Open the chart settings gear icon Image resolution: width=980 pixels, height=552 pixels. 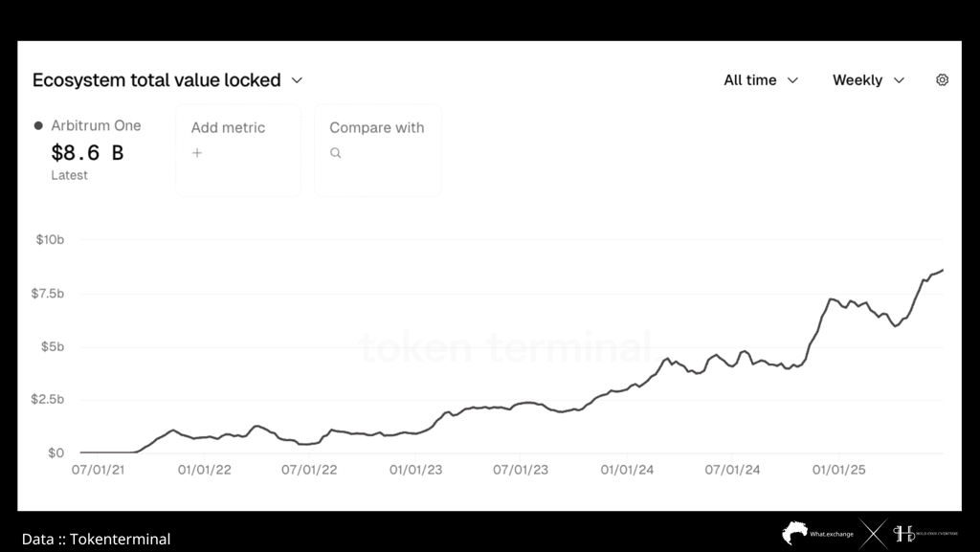click(942, 80)
